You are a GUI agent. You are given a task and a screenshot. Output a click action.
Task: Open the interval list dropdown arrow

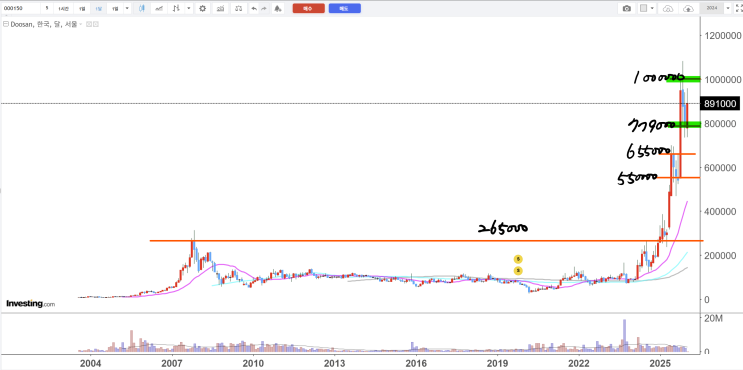127,9
